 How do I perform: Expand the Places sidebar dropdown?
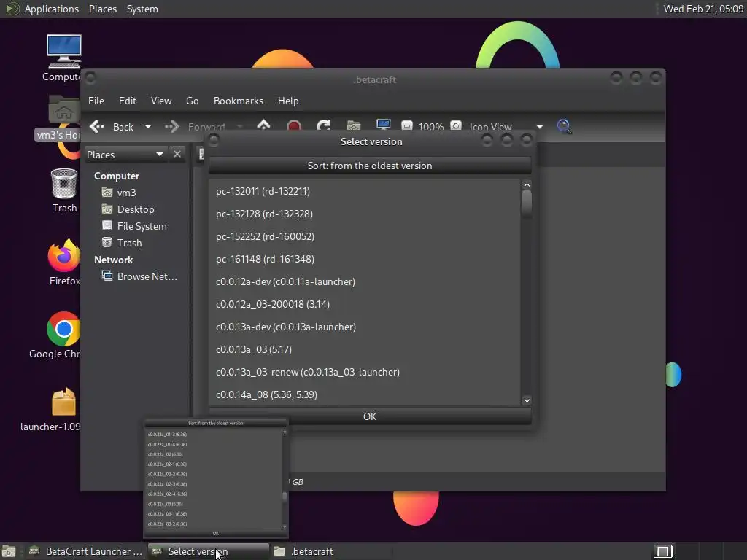[x=125, y=155]
